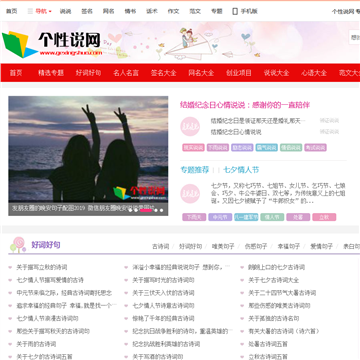Open 关于二十四节气大暑古诗词
360x360 pixels.
pyautogui.click(x=282, y=293)
